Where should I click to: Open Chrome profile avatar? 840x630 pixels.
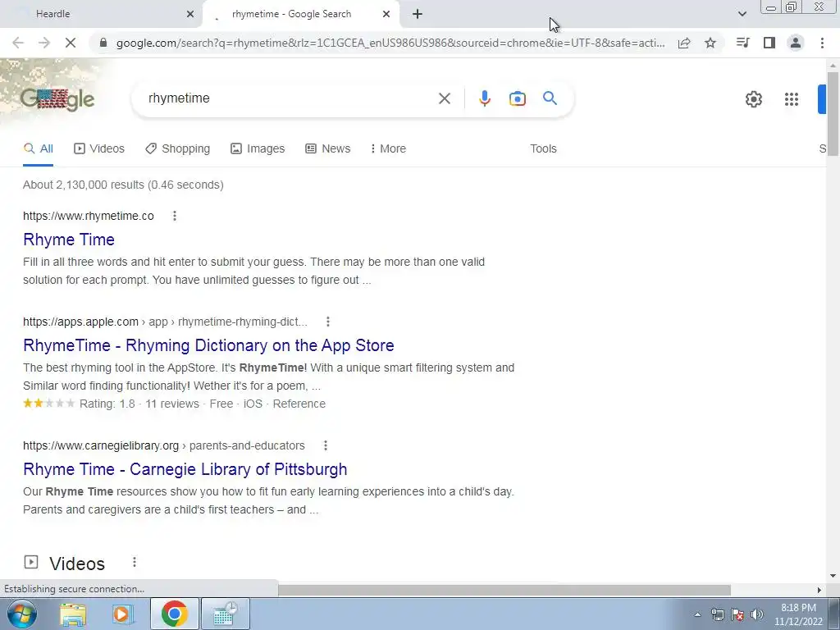click(796, 43)
